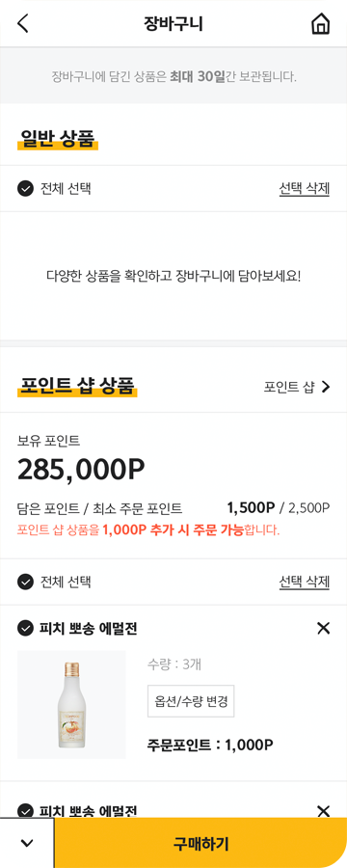Screen dimensions: 347x868
Task: Click the arrow beside 포인트 샵
Action: (x=326, y=387)
